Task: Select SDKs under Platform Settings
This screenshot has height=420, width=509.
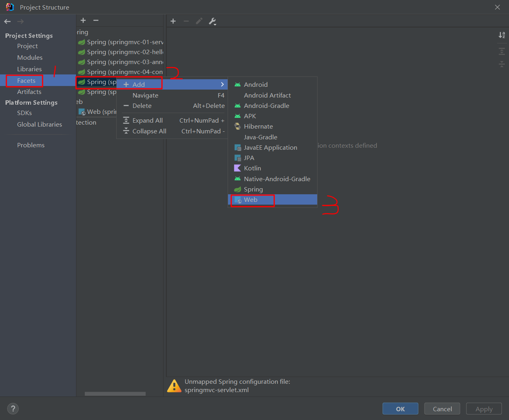Action: point(24,113)
